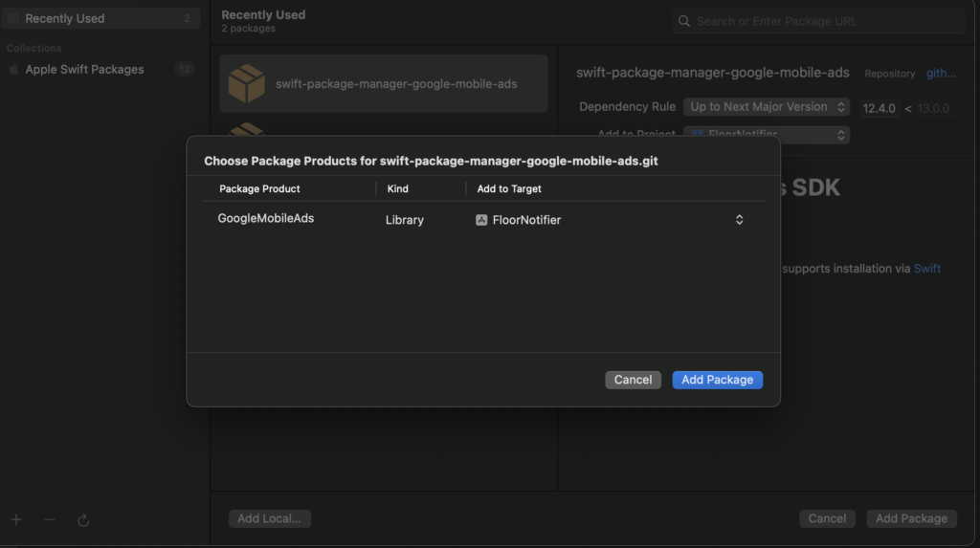Click the minus button to remove a collection

tap(50, 519)
